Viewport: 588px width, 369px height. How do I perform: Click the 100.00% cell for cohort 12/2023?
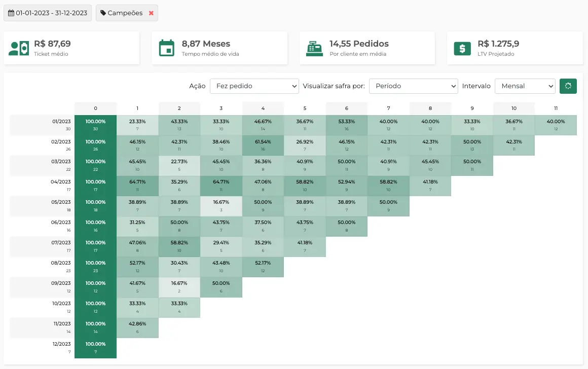coord(95,348)
